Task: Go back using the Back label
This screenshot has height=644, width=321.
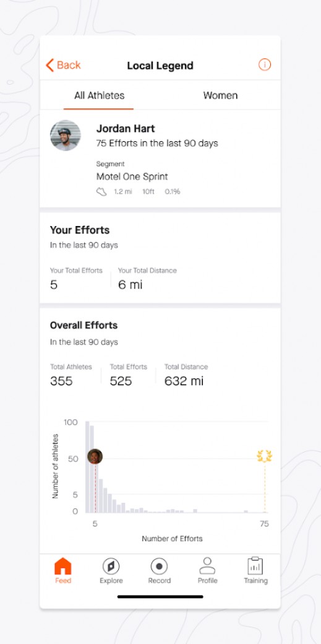Action: point(69,65)
